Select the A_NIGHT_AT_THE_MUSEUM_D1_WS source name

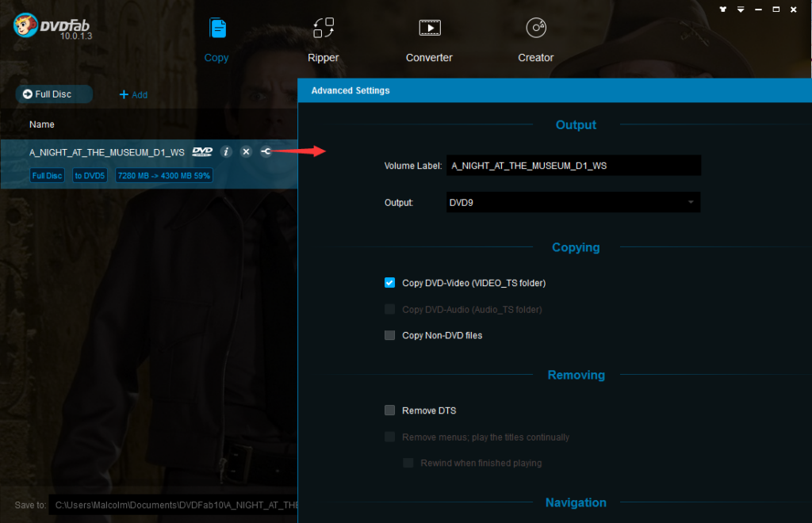click(107, 152)
